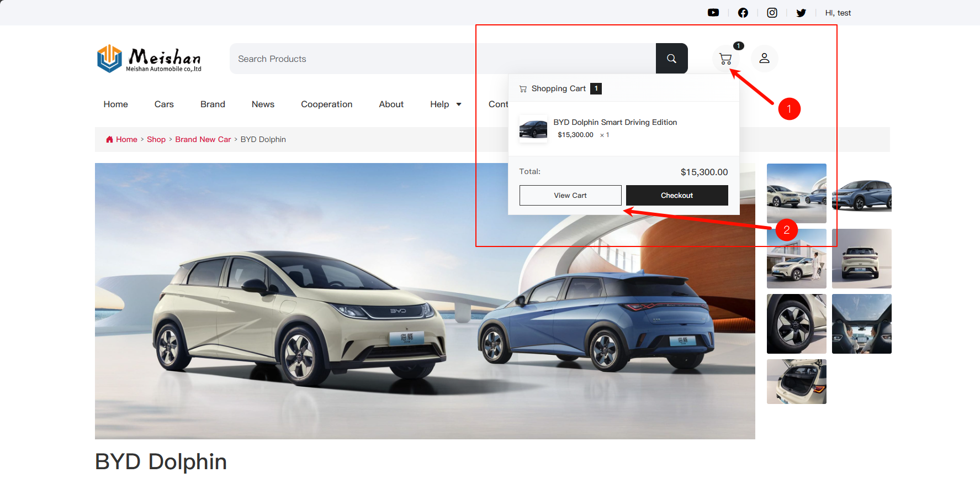
Task: Click the Search Products input field
Action: pos(443,59)
